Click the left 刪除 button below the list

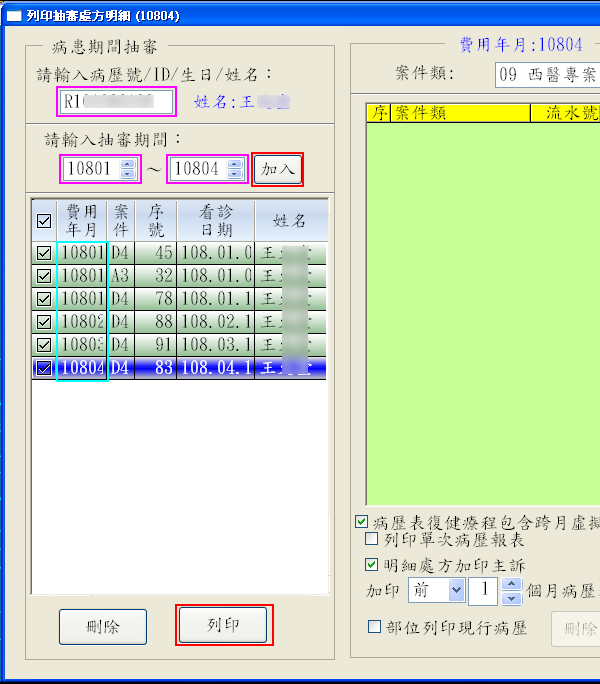click(x=102, y=627)
